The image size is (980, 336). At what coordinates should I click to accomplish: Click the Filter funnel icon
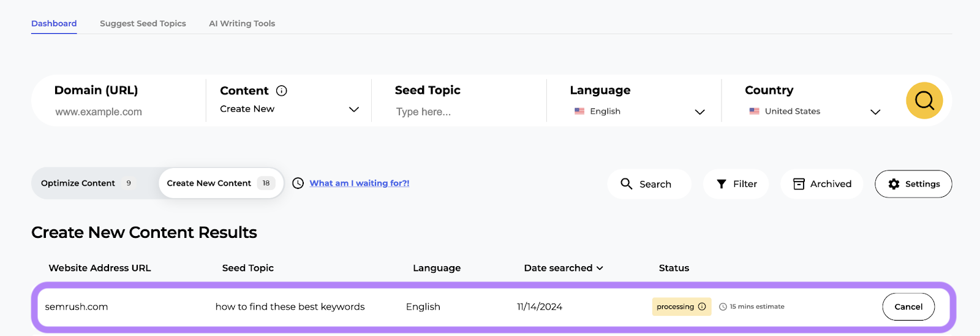pos(722,184)
